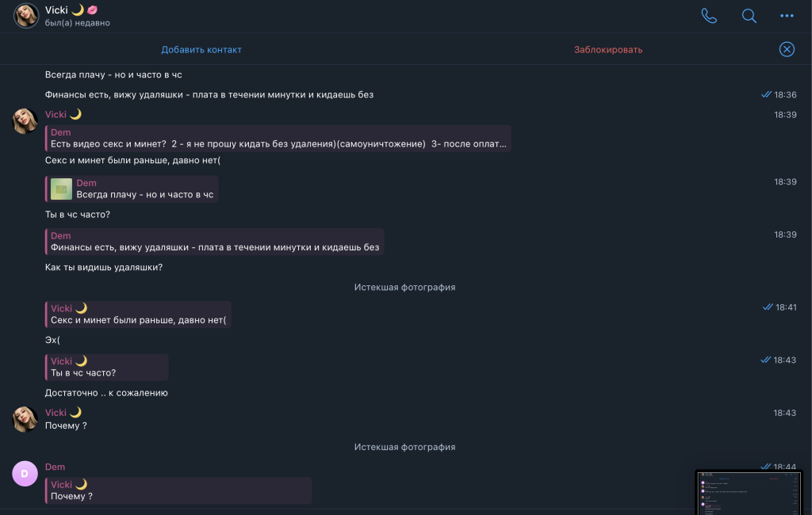The width and height of the screenshot is (812, 515).
Task: Click Vicki's avatar beside the 18:39 message
Action: 25,121
